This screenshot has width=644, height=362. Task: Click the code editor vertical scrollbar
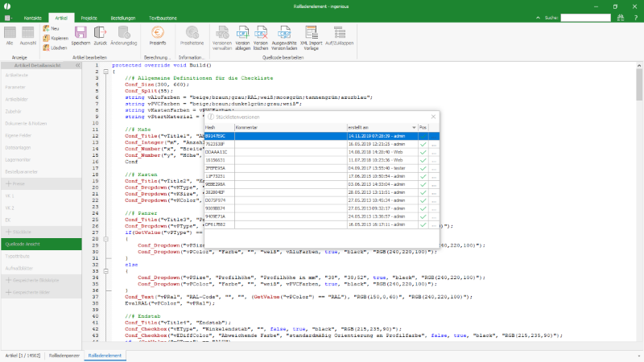pos(639,84)
